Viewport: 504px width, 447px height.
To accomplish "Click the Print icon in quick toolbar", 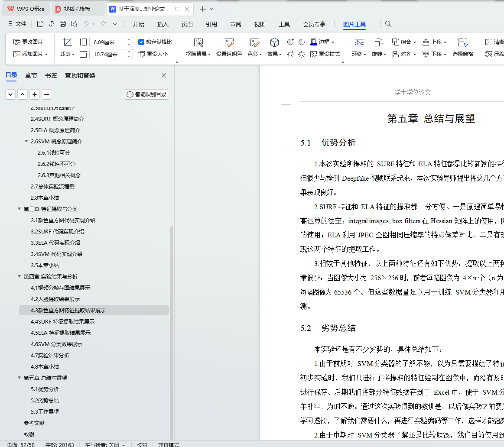I will click(x=63, y=24).
